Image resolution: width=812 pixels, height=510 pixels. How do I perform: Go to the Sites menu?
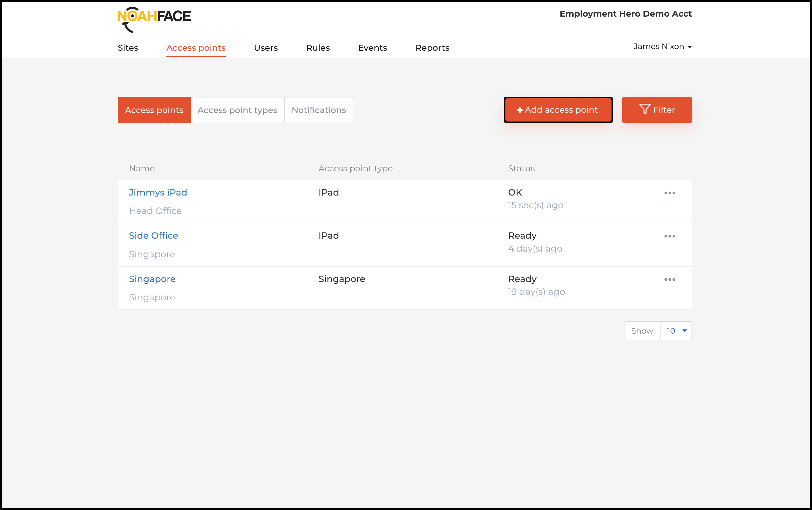tap(128, 48)
